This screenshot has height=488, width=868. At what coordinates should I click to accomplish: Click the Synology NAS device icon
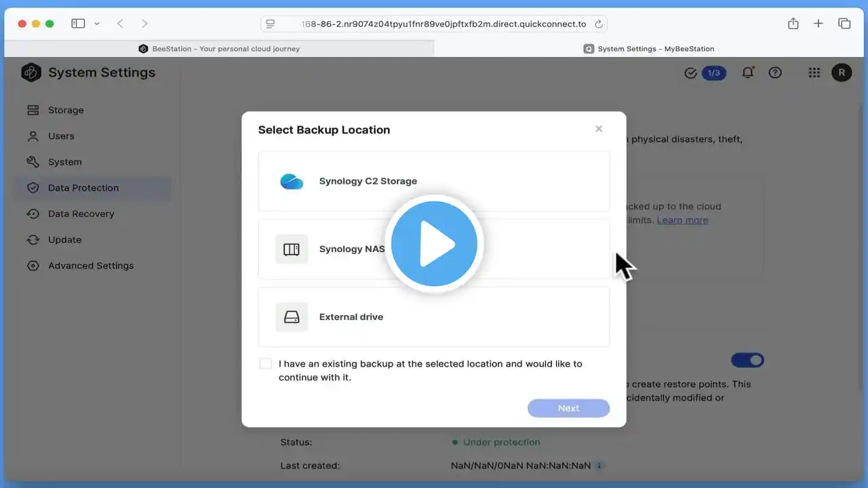pyautogui.click(x=292, y=249)
